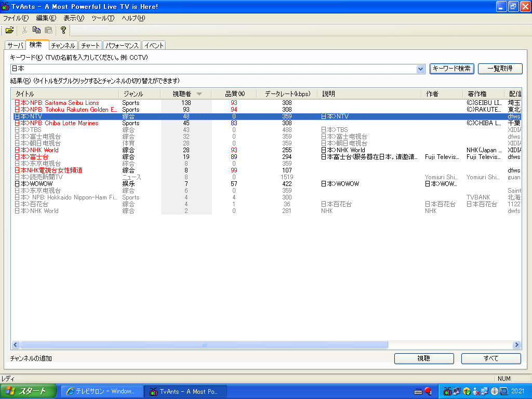This screenshot has height=399, width=532.
Task: Sort by the 説明 column header
Action: 369,94
